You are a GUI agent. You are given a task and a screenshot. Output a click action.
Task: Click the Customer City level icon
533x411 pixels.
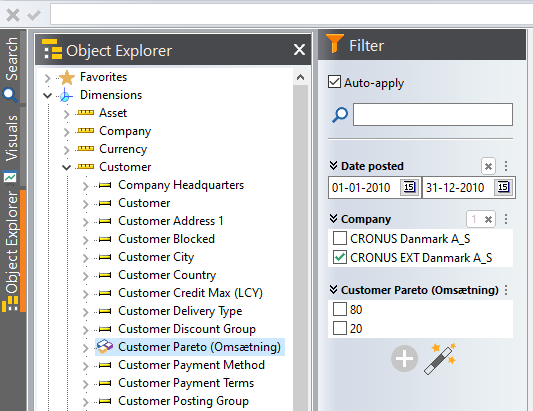(105, 257)
